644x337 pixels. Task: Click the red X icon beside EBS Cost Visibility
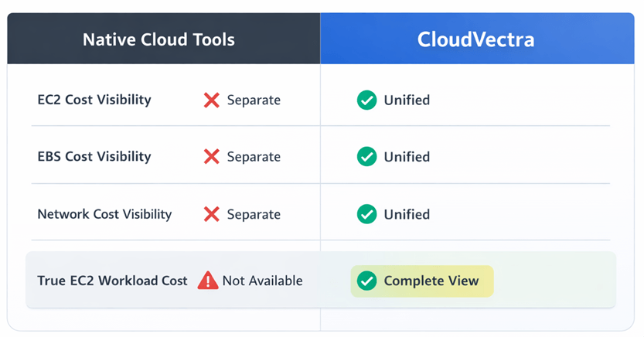tap(212, 157)
